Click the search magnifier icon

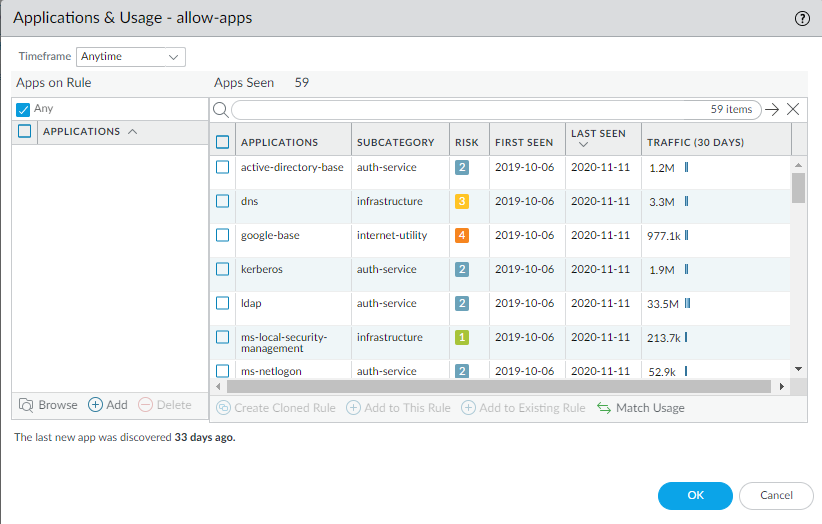coord(221,110)
